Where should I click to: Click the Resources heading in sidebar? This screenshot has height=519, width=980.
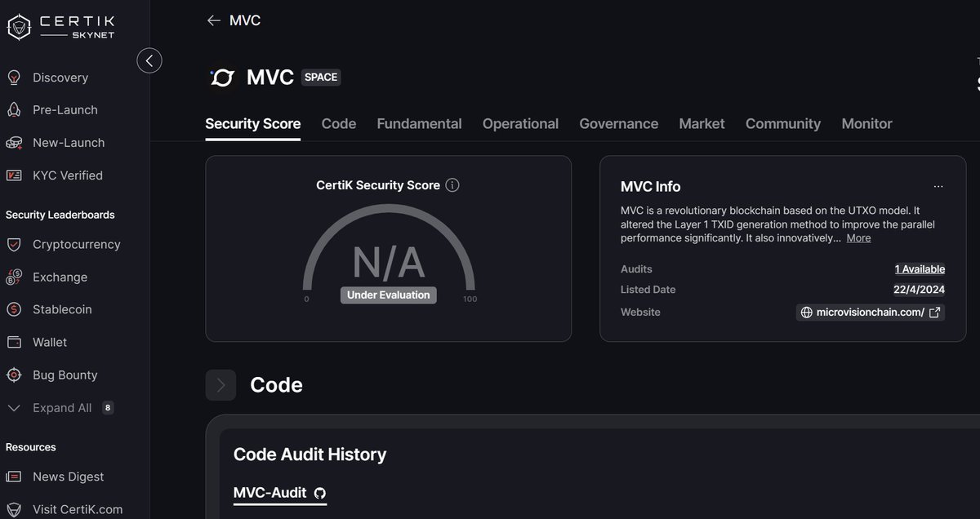click(31, 447)
